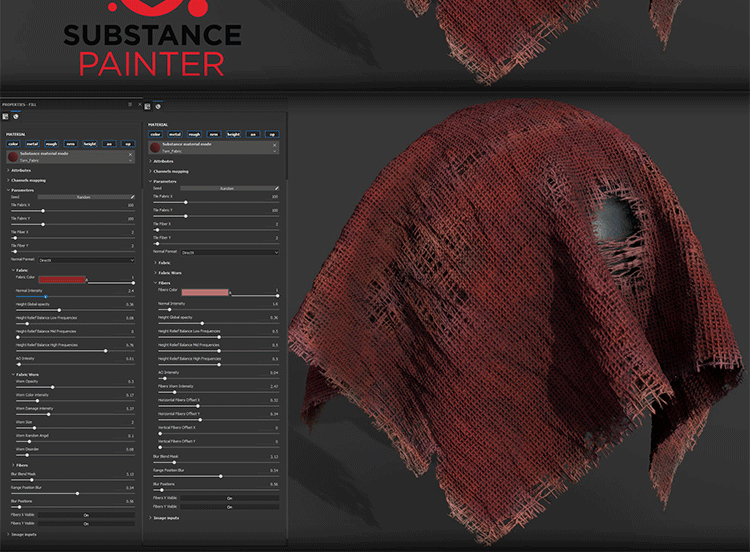Collapse Parameters section in left panel

point(20,190)
